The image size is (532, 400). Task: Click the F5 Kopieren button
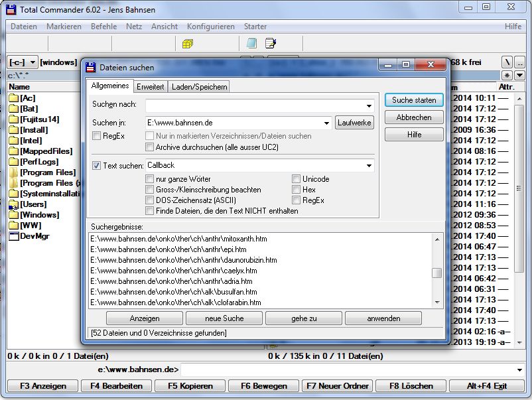coord(190,386)
